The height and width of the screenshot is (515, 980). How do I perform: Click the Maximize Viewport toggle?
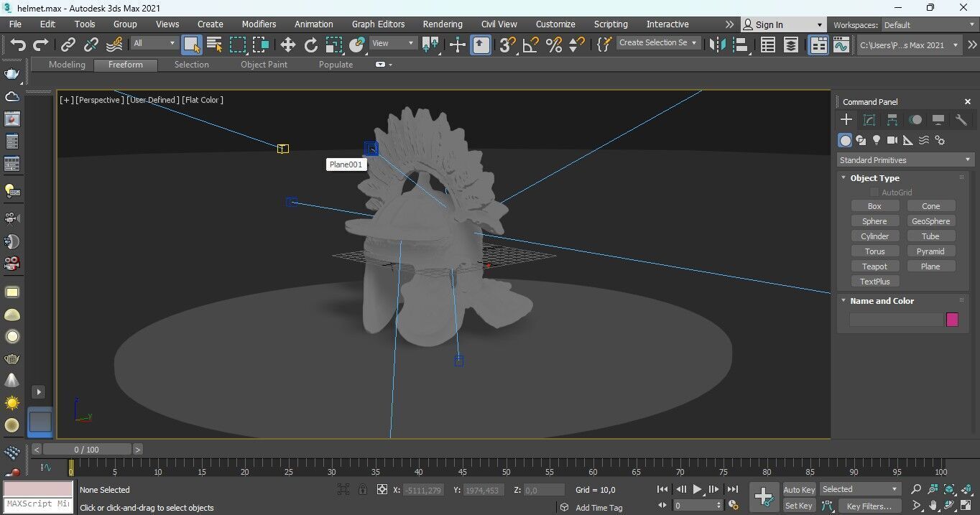tap(966, 506)
